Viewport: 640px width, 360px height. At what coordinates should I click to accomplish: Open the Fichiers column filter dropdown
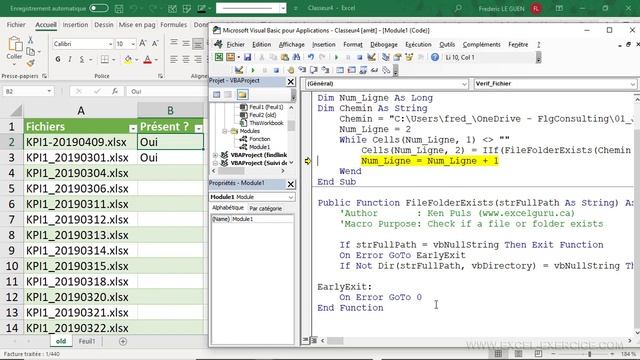pos(133,129)
